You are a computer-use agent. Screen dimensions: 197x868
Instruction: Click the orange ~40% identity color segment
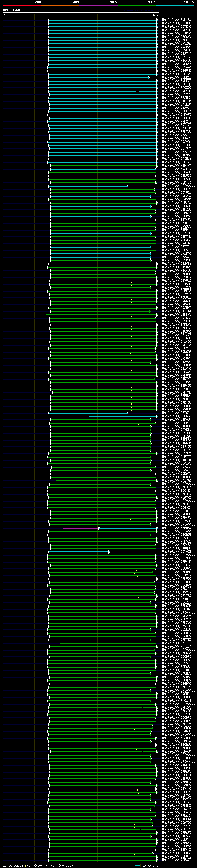tap(60, 6)
